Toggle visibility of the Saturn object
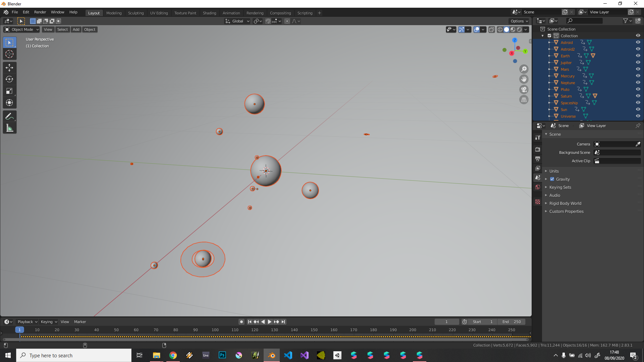The image size is (644, 362). [x=638, y=96]
